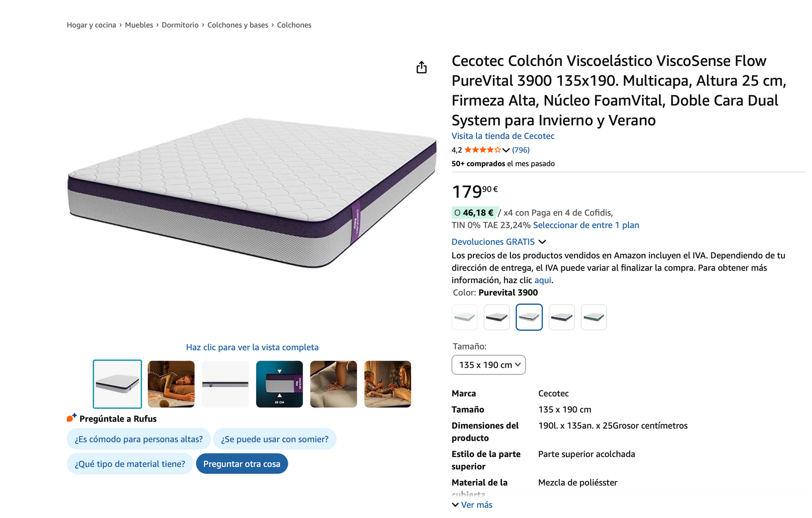Visit la tienda de Cecotec link
This screenshot has width=812, height=518.
(503, 136)
